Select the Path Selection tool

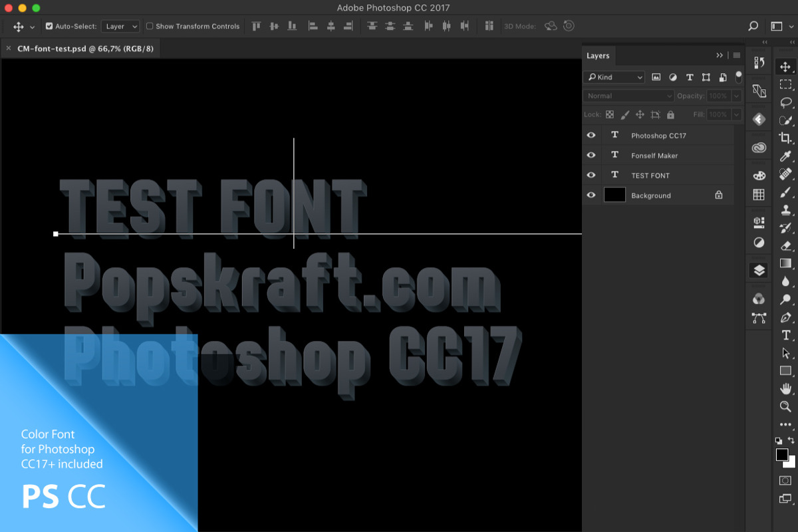point(785,353)
